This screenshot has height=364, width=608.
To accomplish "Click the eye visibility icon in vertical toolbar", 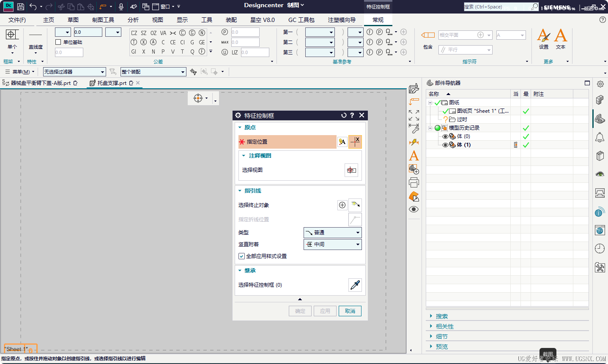I will point(414,209).
